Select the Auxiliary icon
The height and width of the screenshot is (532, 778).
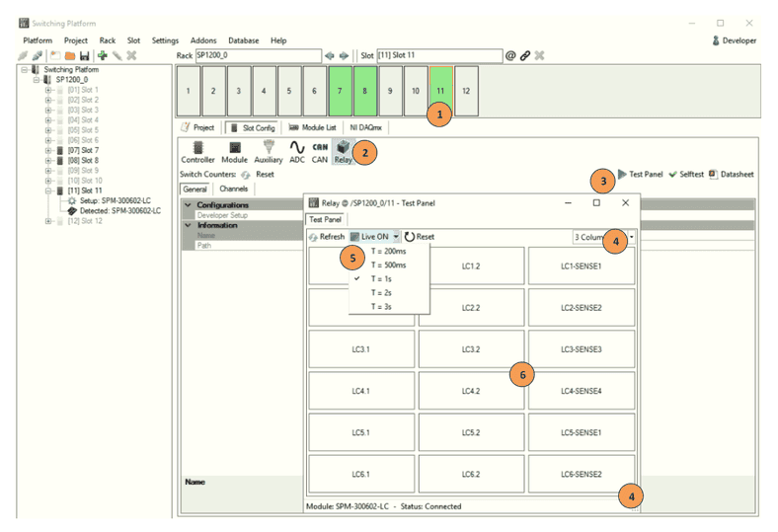(269, 152)
